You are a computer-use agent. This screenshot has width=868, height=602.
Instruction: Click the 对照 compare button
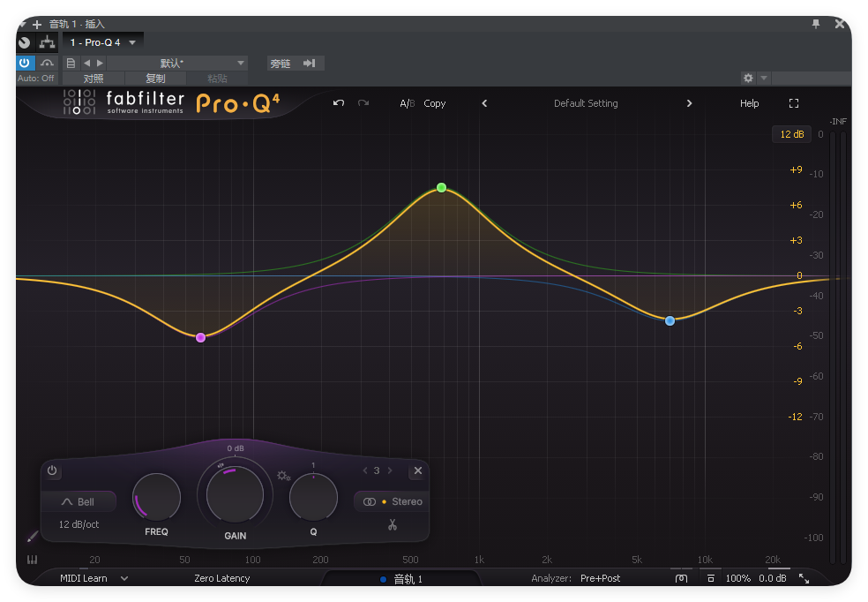(94, 79)
